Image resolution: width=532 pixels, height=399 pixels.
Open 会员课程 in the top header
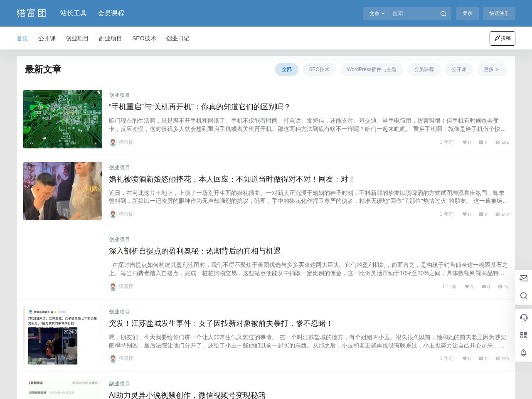111,13
